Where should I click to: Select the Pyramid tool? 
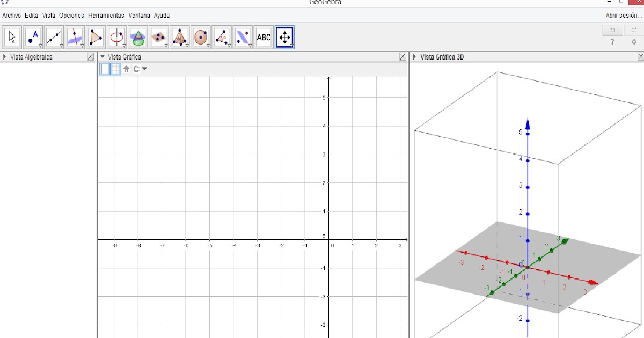[x=179, y=36]
